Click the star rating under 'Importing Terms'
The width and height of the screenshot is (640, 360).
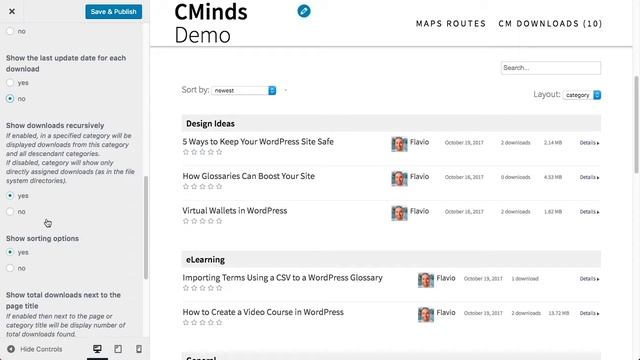coord(202,288)
